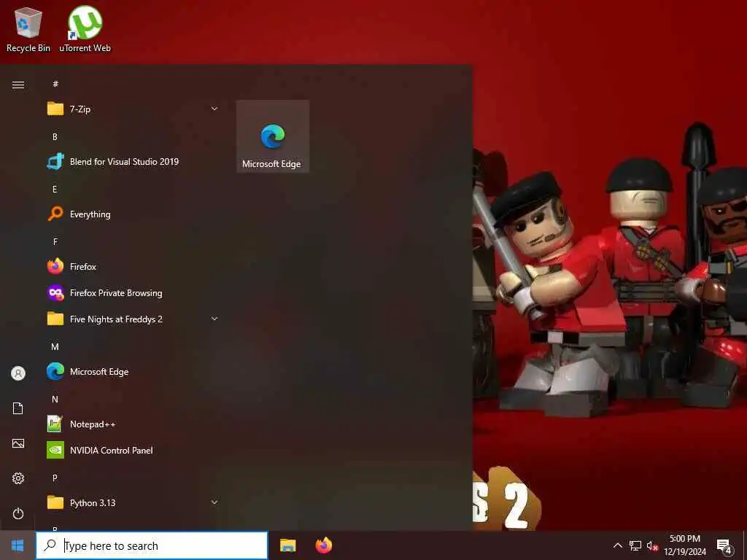This screenshot has width=747, height=560.
Task: Launch Firefox from the app list
Action: (x=133, y=267)
